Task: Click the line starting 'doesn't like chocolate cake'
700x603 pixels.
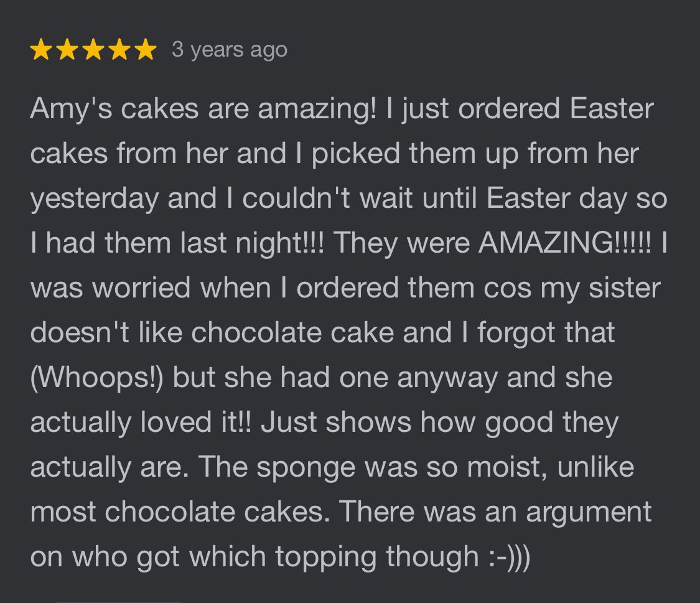Action: pyautogui.click(x=322, y=333)
